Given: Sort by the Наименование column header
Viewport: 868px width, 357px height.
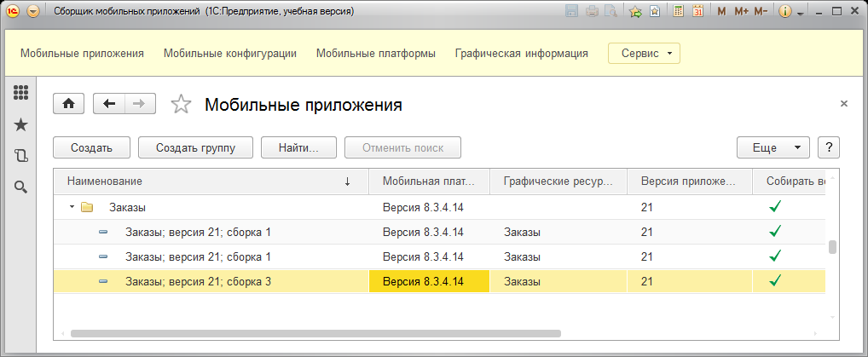Looking at the screenshot, I should 205,181.
